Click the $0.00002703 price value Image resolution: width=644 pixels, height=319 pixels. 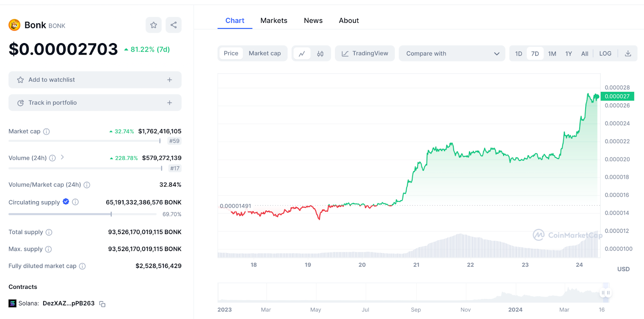click(63, 49)
